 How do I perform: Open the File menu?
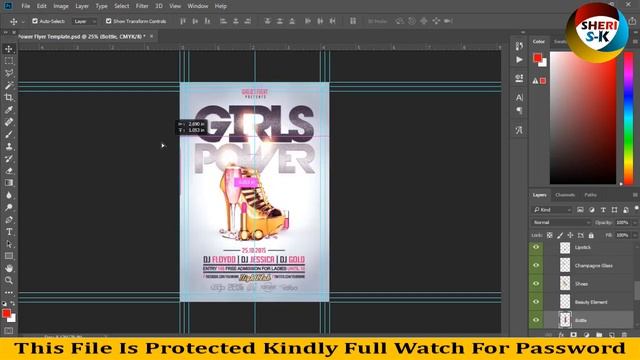click(26, 6)
